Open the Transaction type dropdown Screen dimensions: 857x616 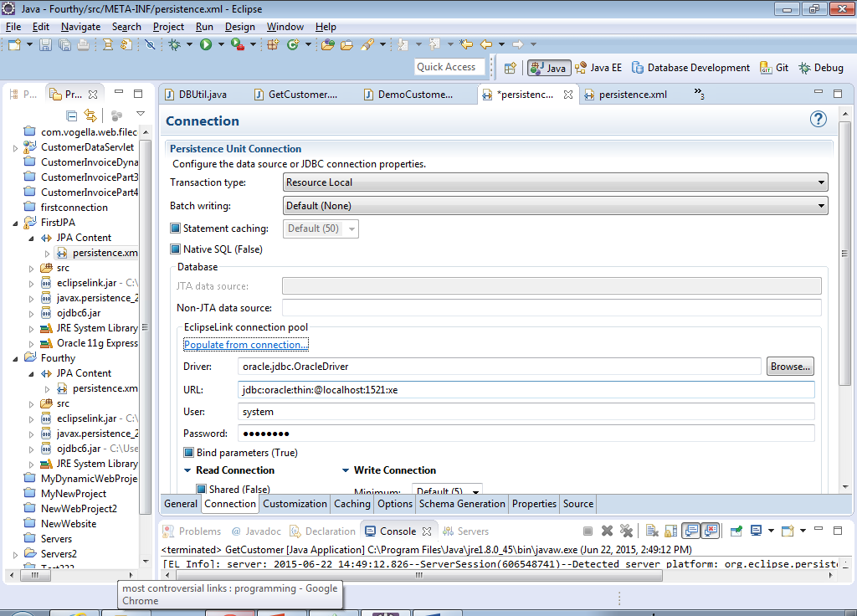coord(555,182)
